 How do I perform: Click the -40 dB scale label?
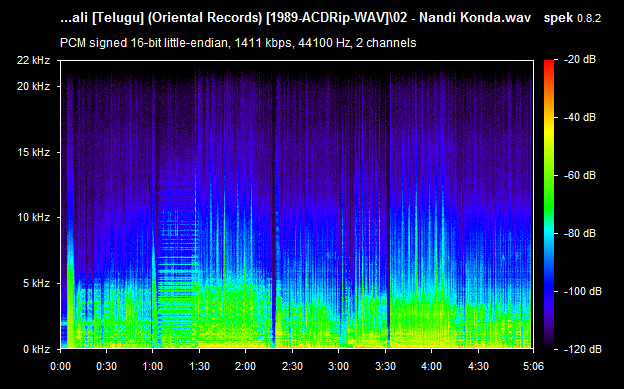[x=580, y=117]
